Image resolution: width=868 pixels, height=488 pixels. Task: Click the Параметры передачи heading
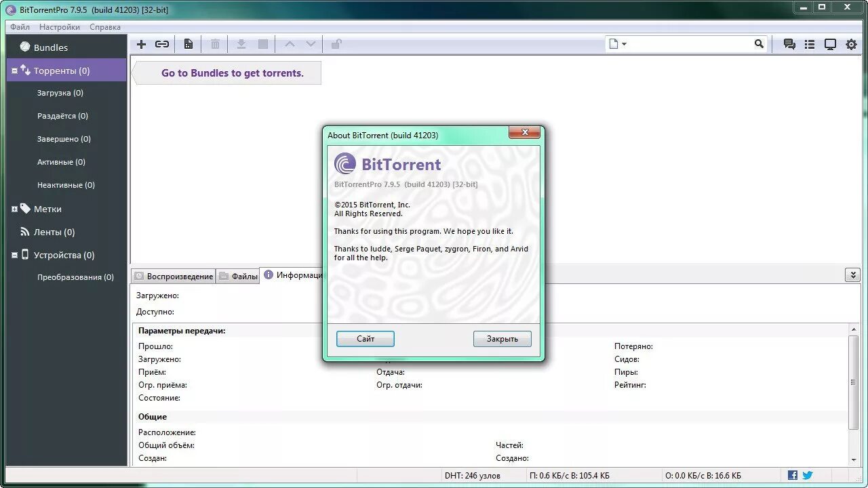tap(182, 331)
